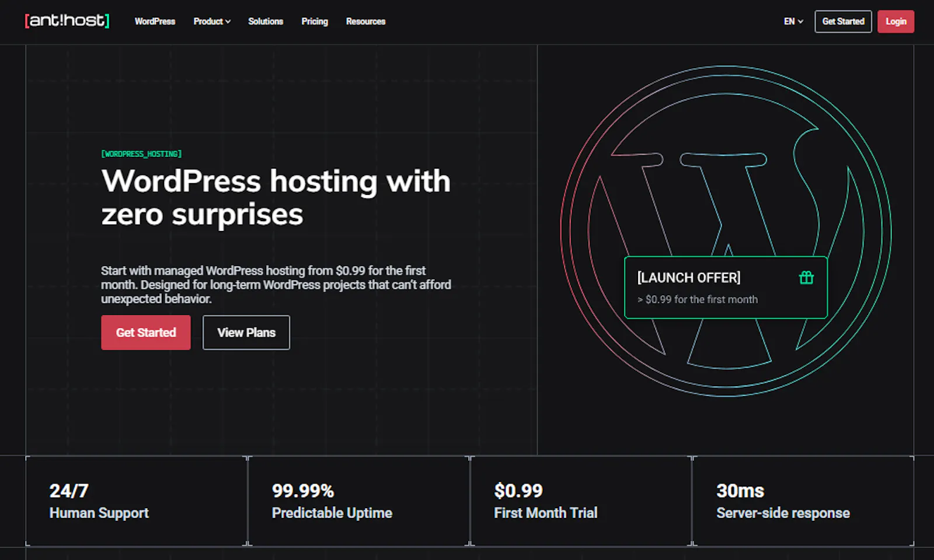The width and height of the screenshot is (934, 560).
Task: Click Get Started in the top bar
Action: coord(843,22)
